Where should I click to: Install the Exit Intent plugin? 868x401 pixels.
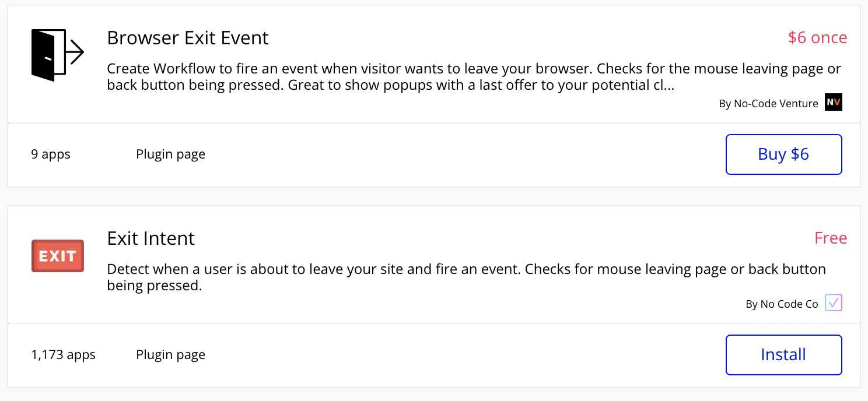(783, 354)
